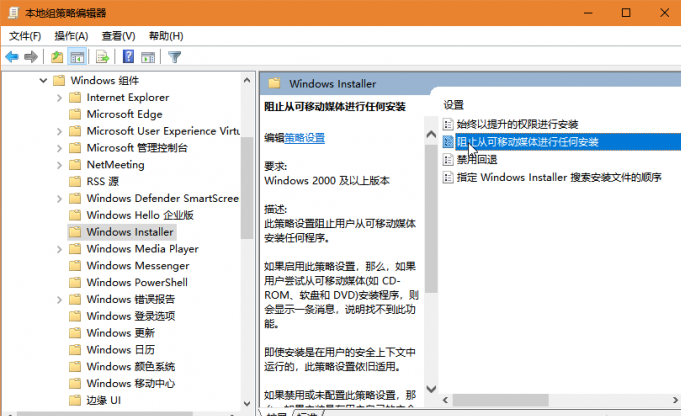This screenshot has width=681, height=416.
Task: Minimize the Group Policy Editor window
Action: 588,13
